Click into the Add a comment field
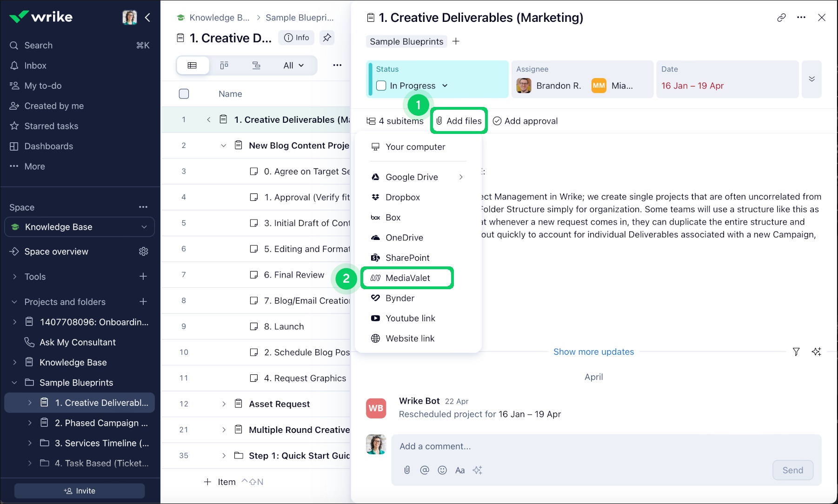The image size is (838, 504). pos(605,446)
